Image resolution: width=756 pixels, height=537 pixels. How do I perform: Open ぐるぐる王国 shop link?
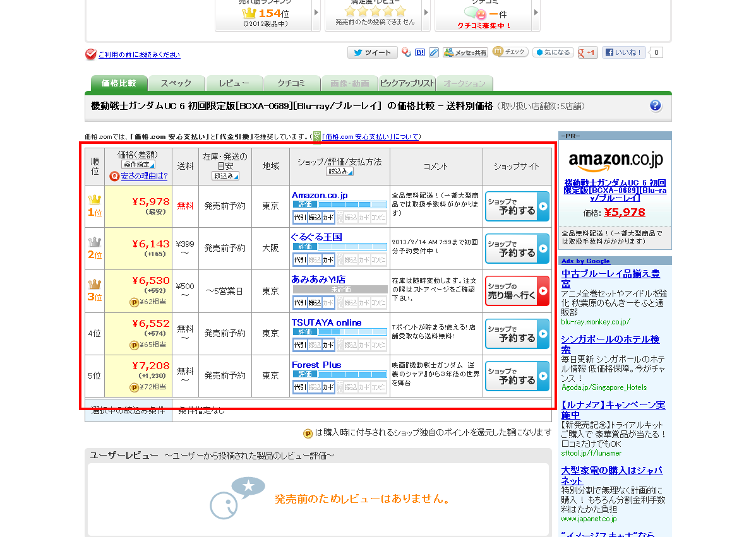click(317, 237)
